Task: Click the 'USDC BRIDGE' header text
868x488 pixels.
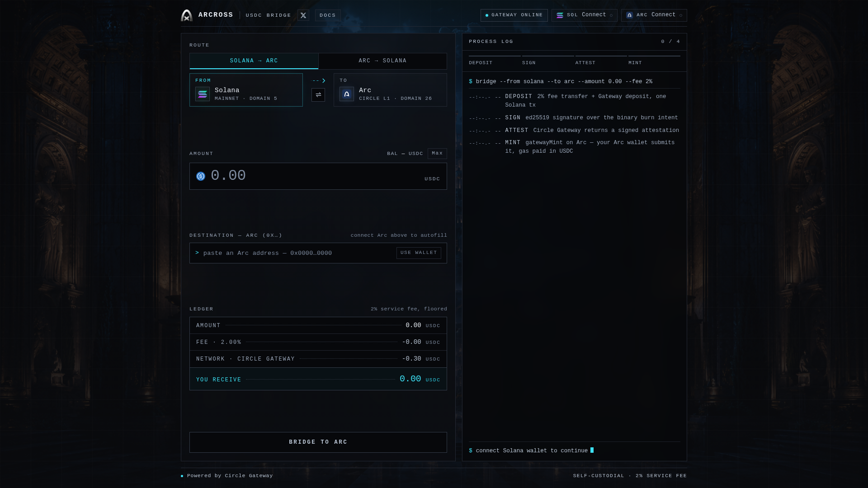Action: point(269,15)
